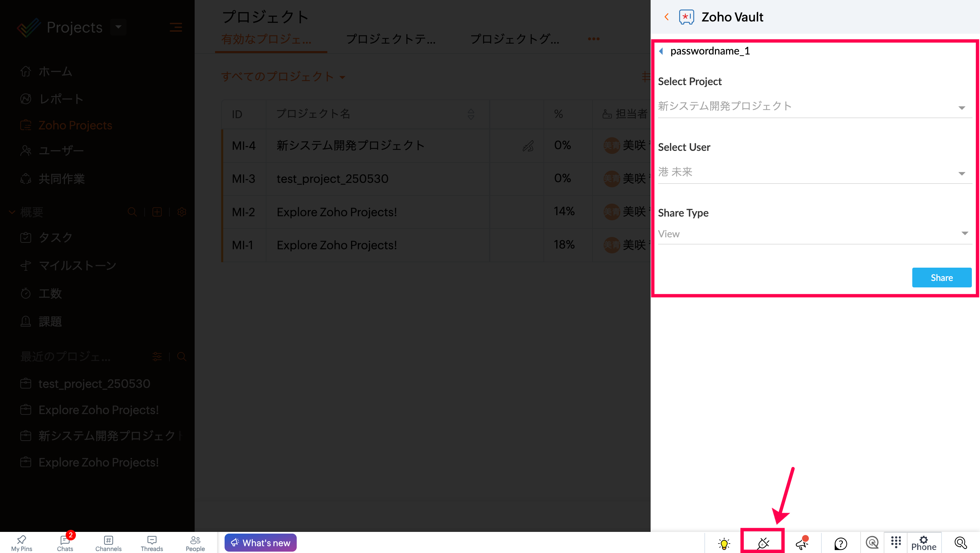Open the announcements megaphone icon

(x=802, y=543)
